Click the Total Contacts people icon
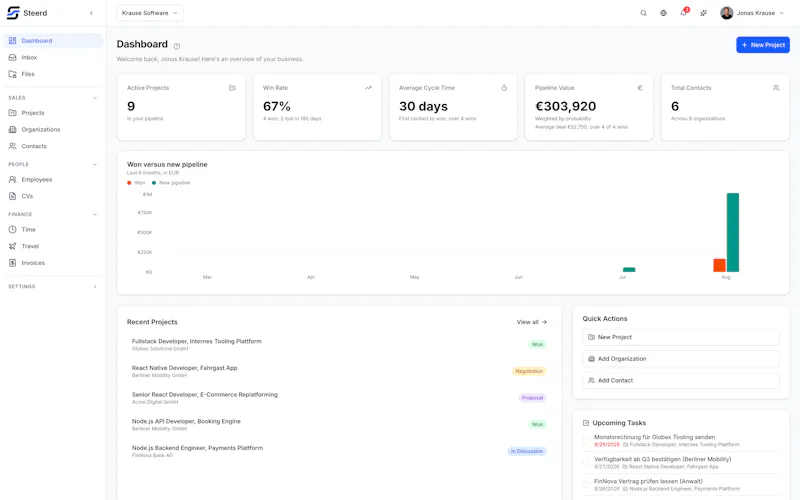 pyautogui.click(x=776, y=88)
